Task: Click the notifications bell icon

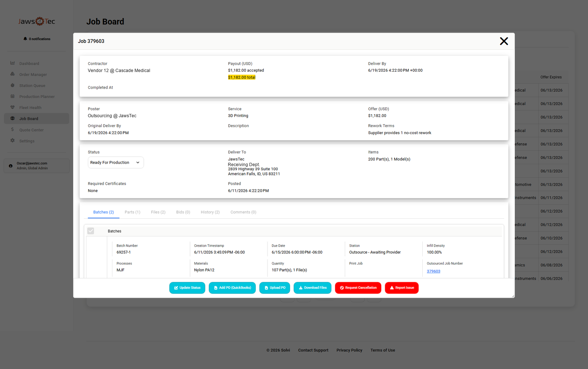Action: coord(25,39)
